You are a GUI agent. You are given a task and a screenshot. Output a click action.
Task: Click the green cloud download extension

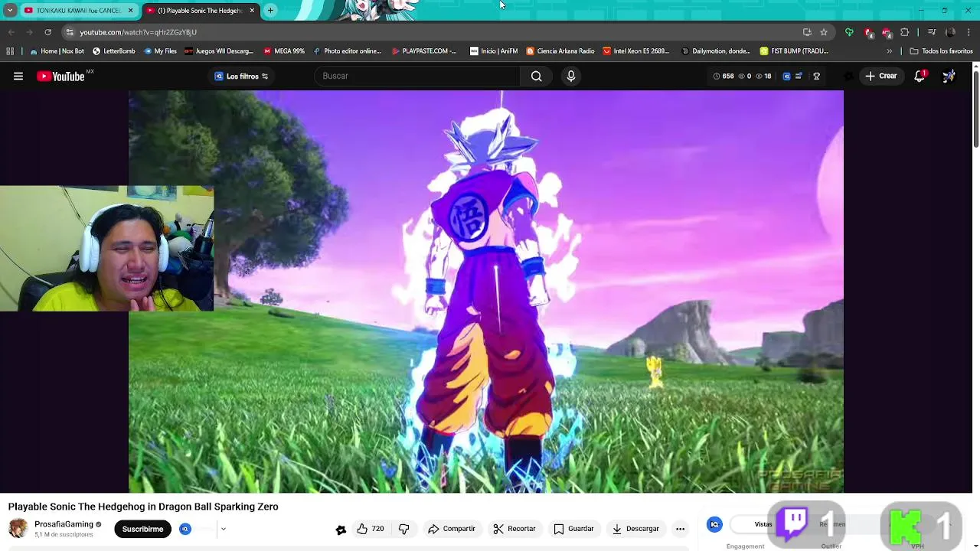pyautogui.click(x=849, y=32)
